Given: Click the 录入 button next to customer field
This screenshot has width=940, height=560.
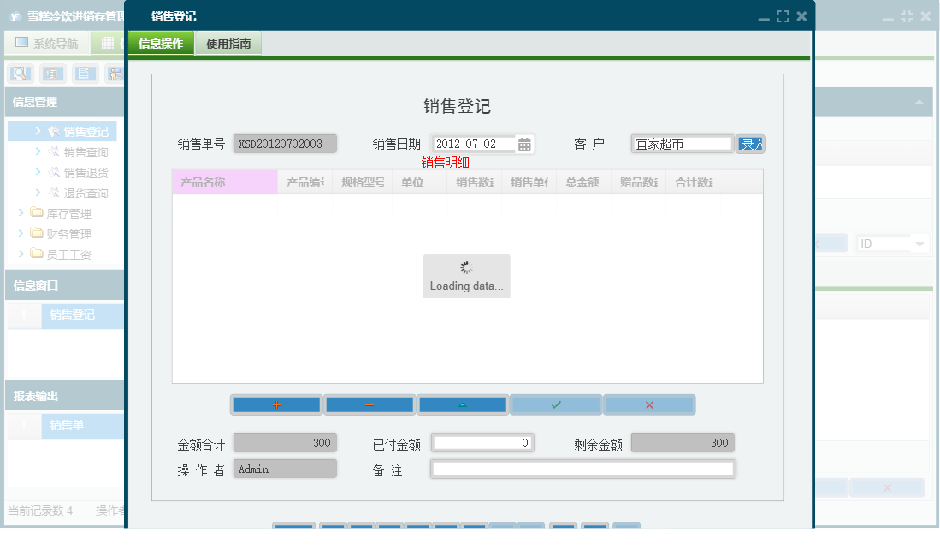Looking at the screenshot, I should (750, 144).
